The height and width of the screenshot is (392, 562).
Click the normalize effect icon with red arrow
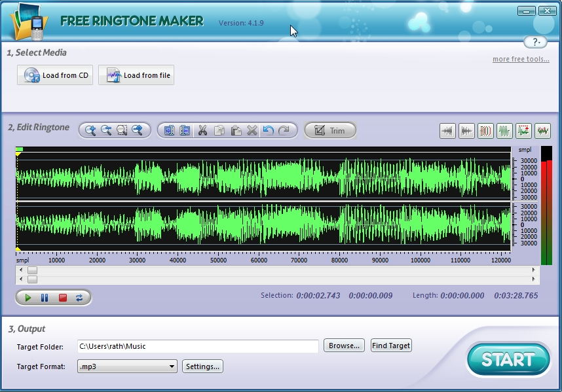pos(523,131)
